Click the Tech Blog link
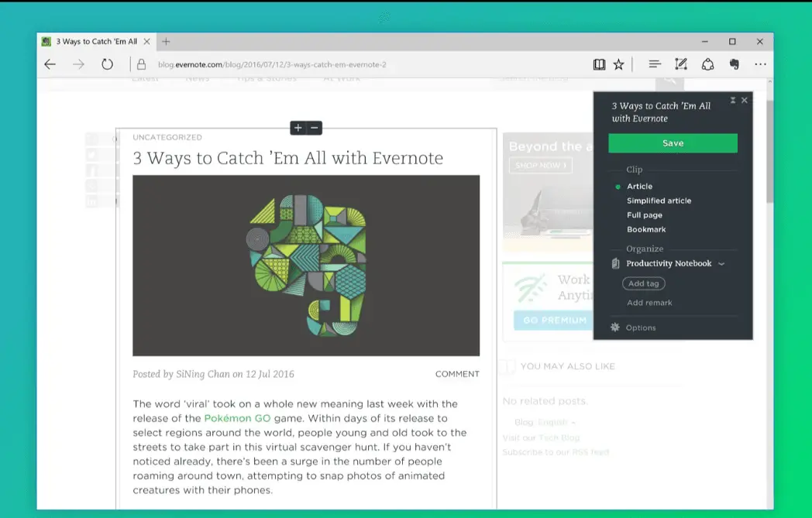This screenshot has height=518, width=812. pos(559,437)
